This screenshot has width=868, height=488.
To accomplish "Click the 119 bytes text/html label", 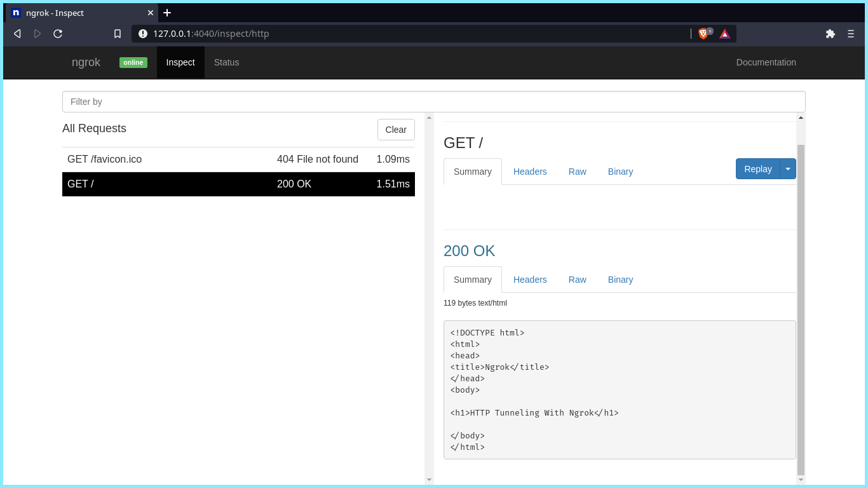I will [475, 303].
